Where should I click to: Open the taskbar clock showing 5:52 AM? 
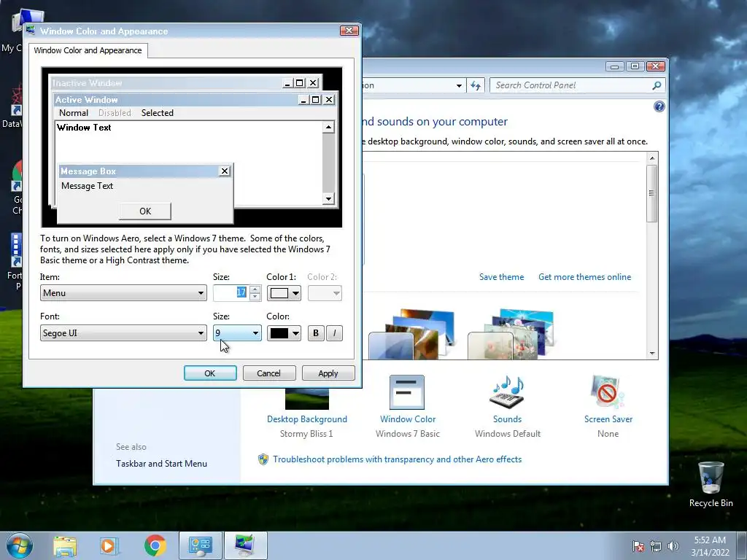pos(710,546)
